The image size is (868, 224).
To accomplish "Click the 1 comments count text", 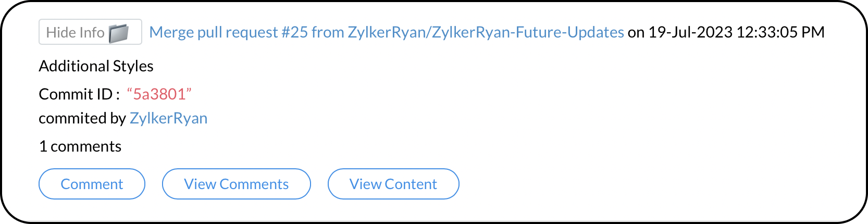I will click(x=80, y=146).
